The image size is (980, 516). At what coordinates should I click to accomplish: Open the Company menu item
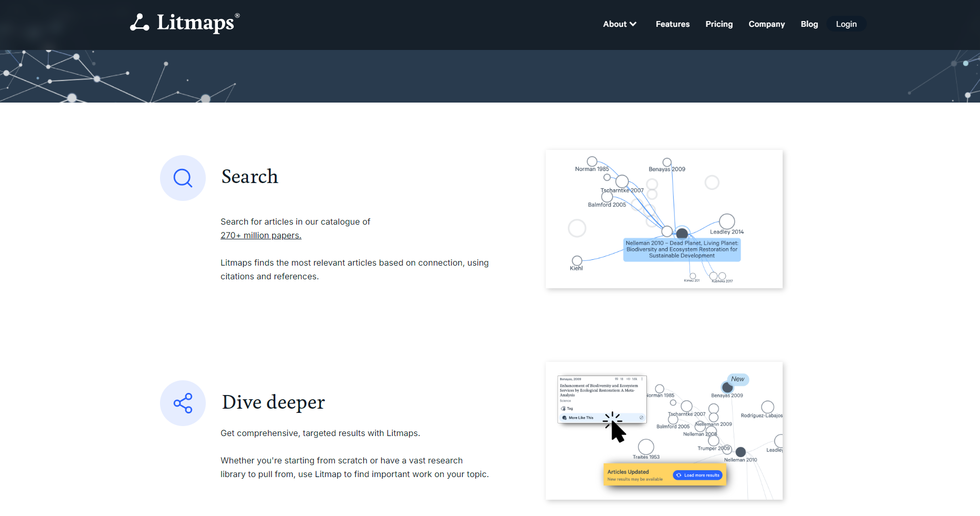click(x=766, y=24)
